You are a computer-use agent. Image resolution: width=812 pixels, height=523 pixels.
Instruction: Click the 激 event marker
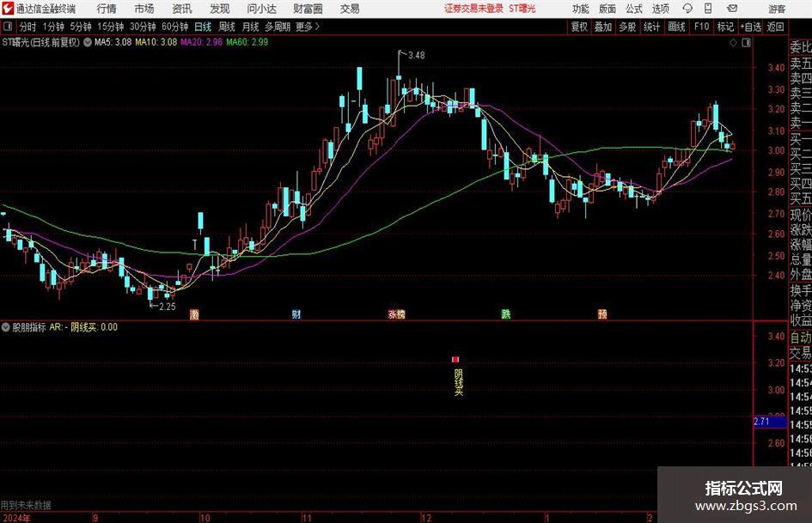click(194, 313)
